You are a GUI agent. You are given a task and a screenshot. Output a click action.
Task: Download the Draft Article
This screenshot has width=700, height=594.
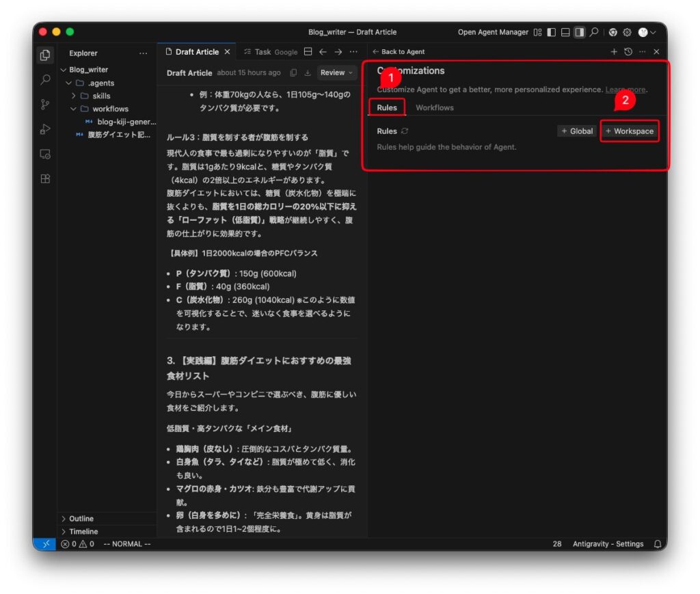click(308, 73)
